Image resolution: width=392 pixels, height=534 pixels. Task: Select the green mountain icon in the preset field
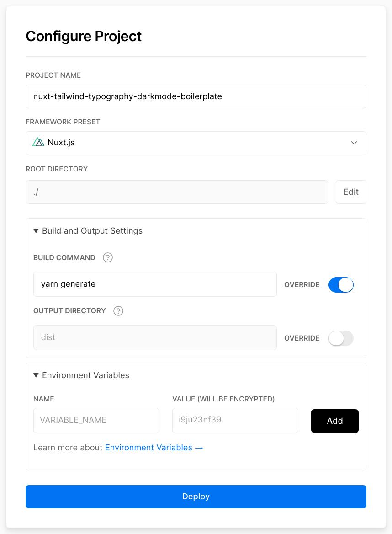click(38, 142)
